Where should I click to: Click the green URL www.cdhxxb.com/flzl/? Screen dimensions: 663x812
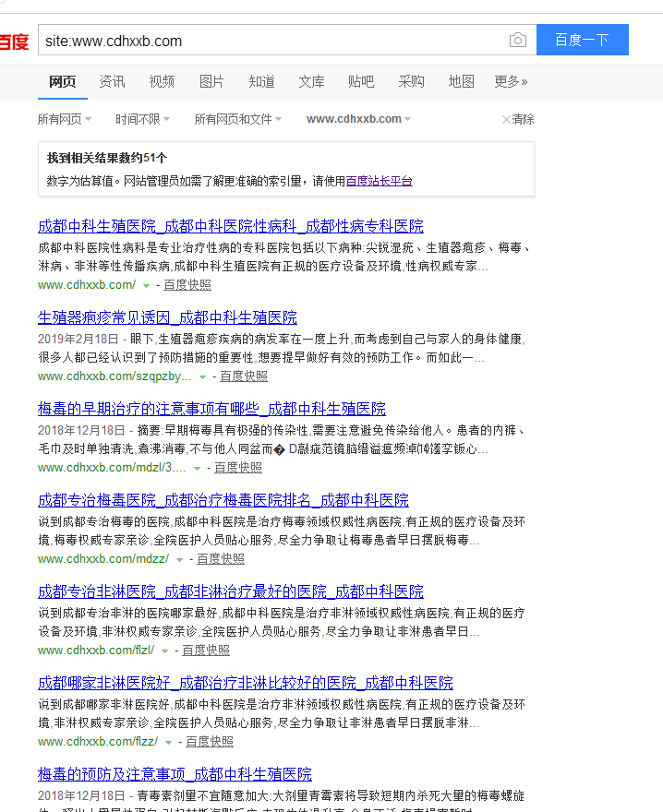pos(96,650)
